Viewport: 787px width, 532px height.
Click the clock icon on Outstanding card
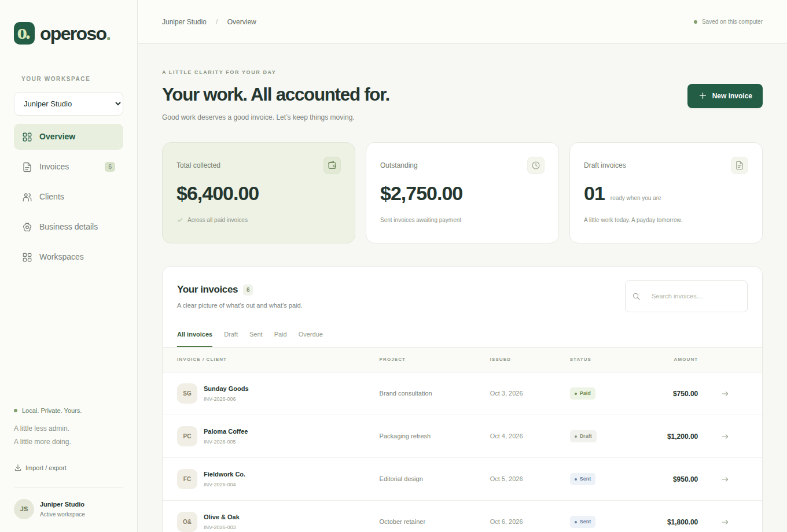pos(536,165)
